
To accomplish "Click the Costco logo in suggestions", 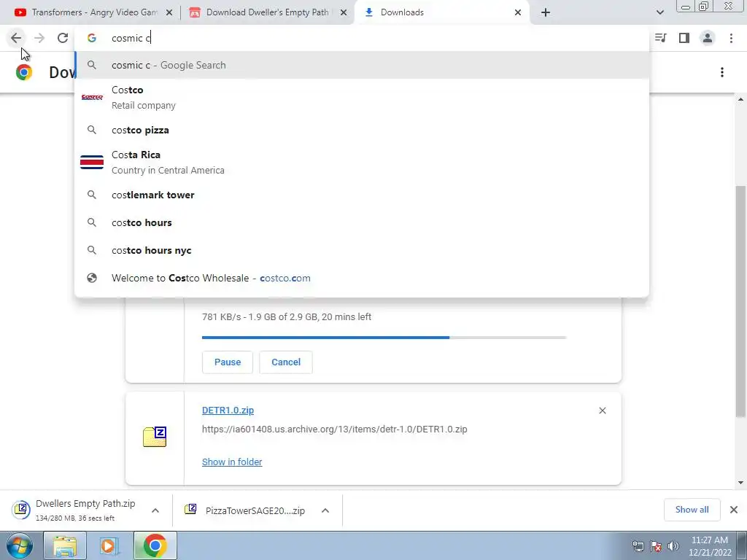I will click(92, 97).
